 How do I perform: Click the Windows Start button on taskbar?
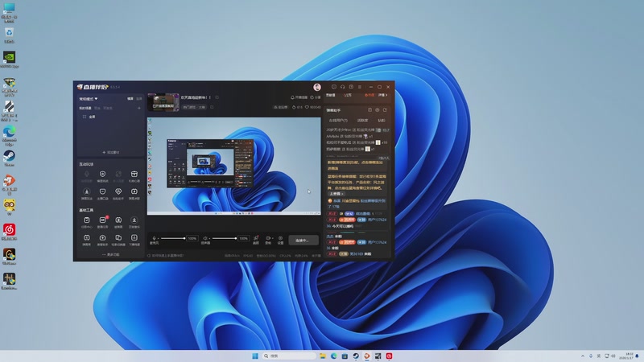coord(255,356)
